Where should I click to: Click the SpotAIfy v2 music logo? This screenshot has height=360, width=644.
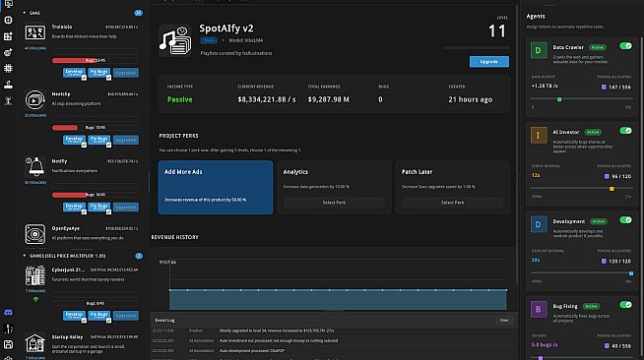tap(175, 40)
